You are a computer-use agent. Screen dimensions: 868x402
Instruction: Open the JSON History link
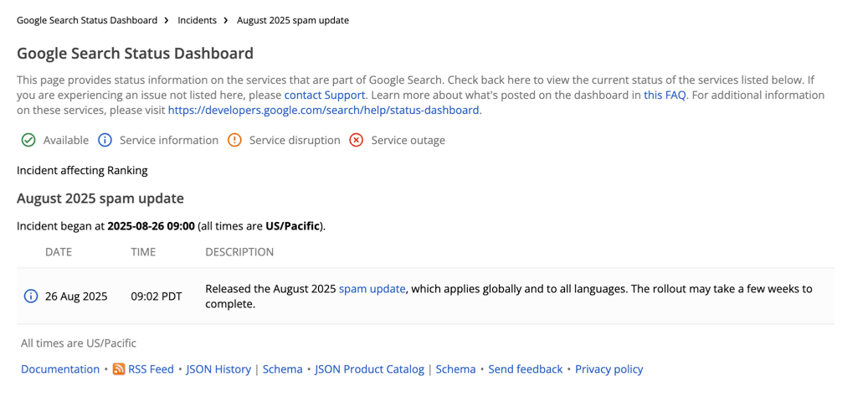pyautogui.click(x=218, y=368)
